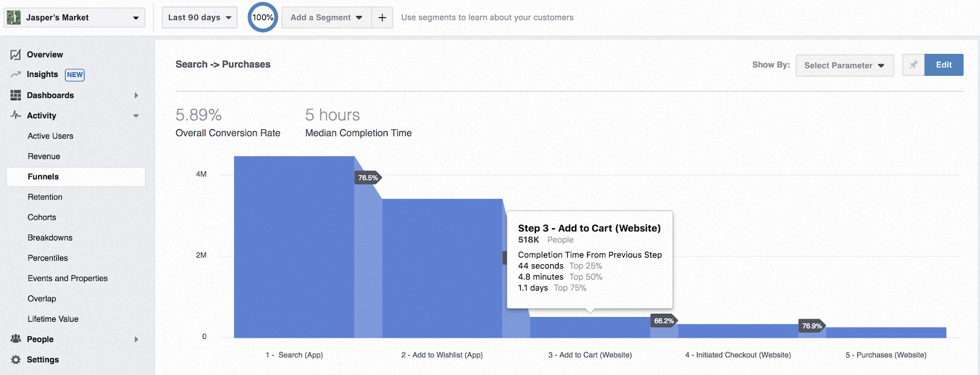The image size is (980, 375).
Task: Click the plus icon beside Add a Segment
Action: click(x=382, y=18)
